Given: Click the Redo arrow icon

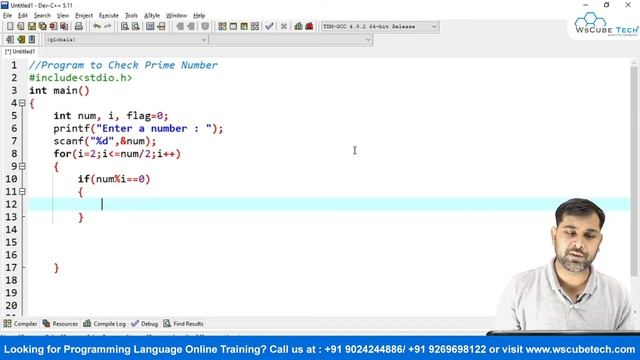Looking at the screenshot, I should tap(108, 27).
